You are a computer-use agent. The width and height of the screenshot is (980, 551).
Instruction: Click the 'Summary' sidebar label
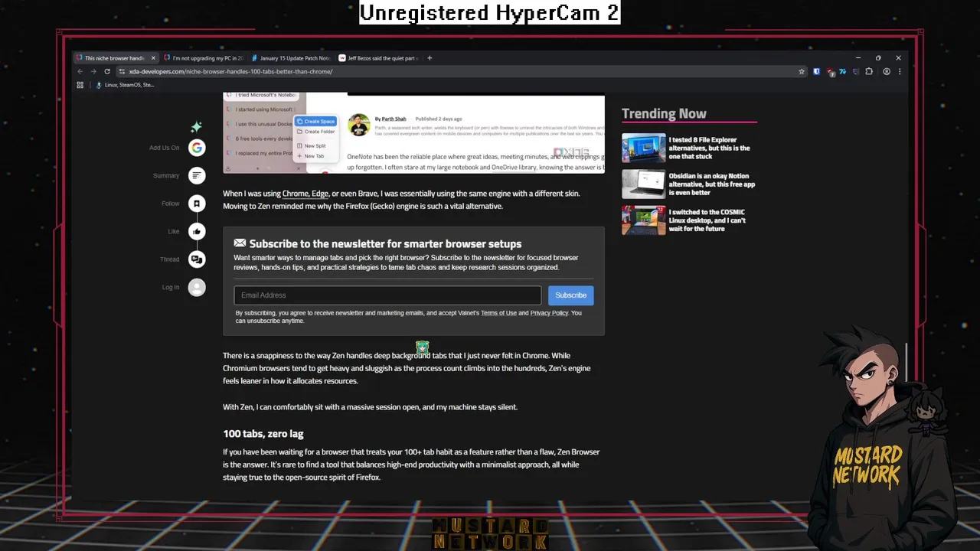coord(166,175)
